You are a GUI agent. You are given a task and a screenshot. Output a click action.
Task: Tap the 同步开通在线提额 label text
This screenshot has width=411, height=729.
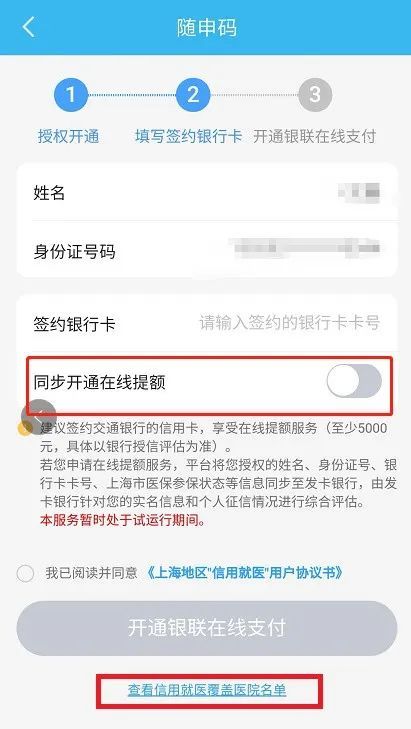[x=99, y=382]
